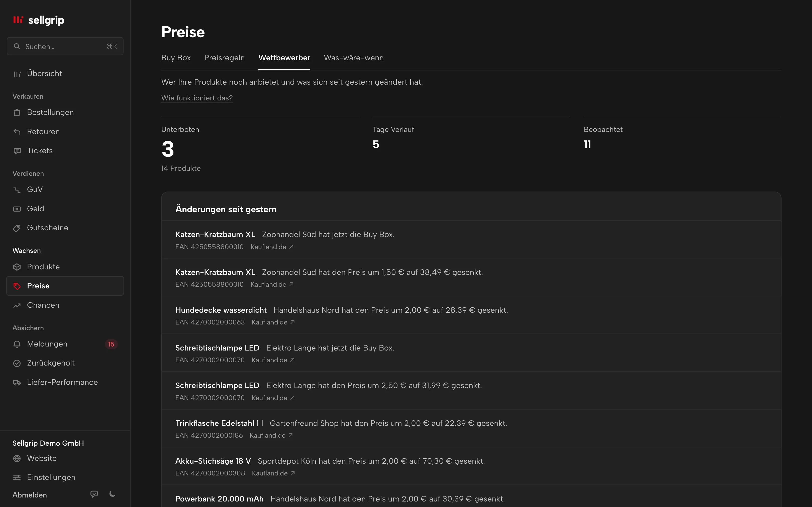The height and width of the screenshot is (507, 812).
Task: Click the 'Wie funktioniert das?' link
Action: point(197,98)
